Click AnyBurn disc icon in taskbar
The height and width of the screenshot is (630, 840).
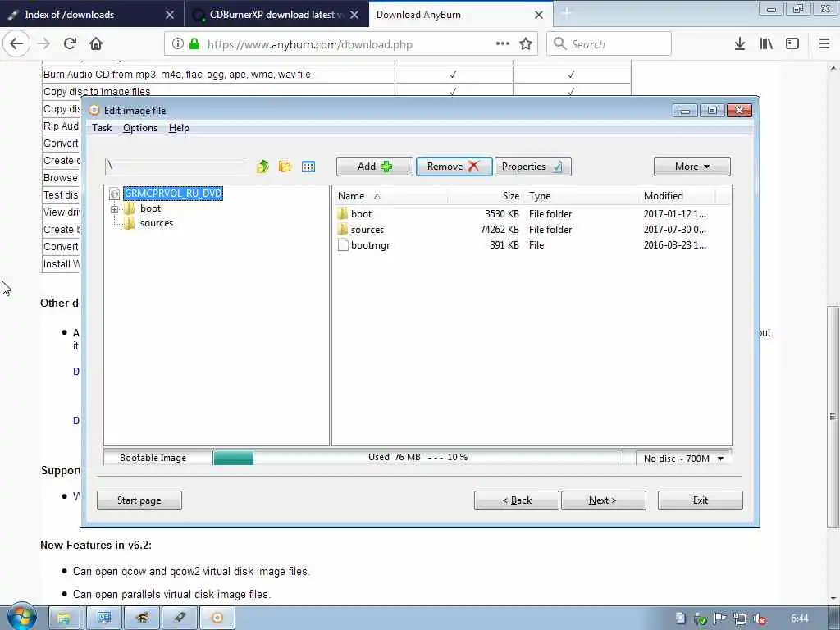217,619
